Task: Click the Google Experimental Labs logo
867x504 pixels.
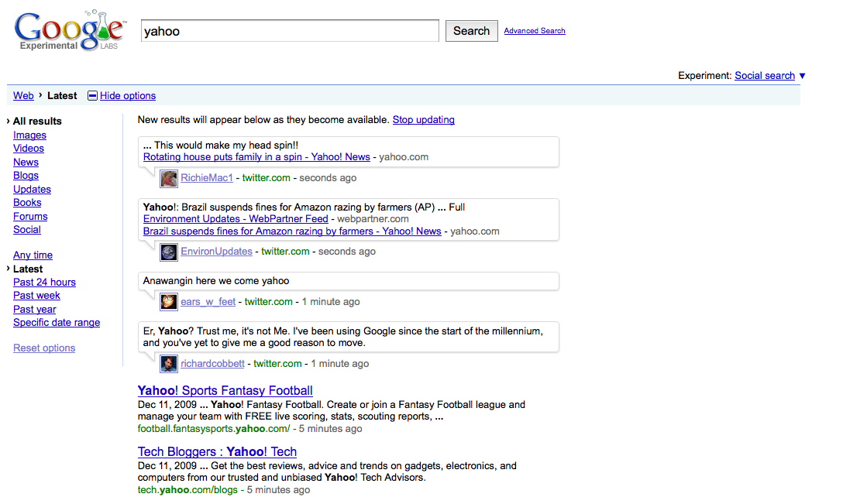Action: [70, 29]
